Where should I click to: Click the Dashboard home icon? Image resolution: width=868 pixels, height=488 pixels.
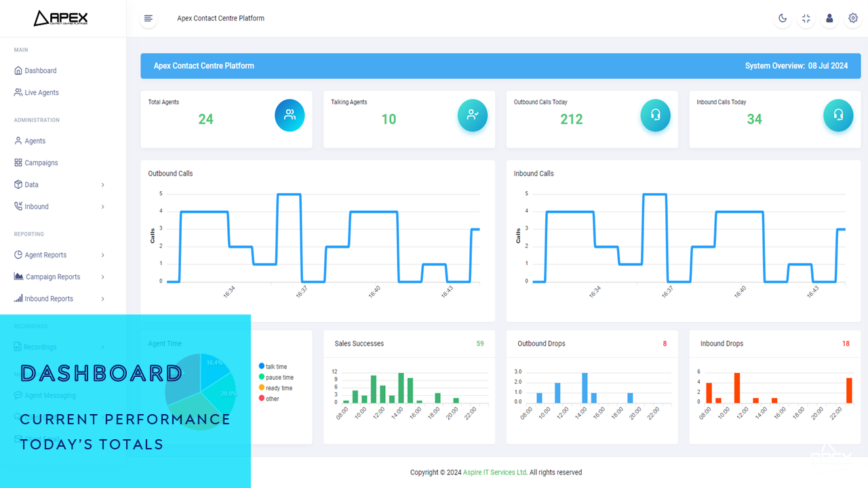18,70
